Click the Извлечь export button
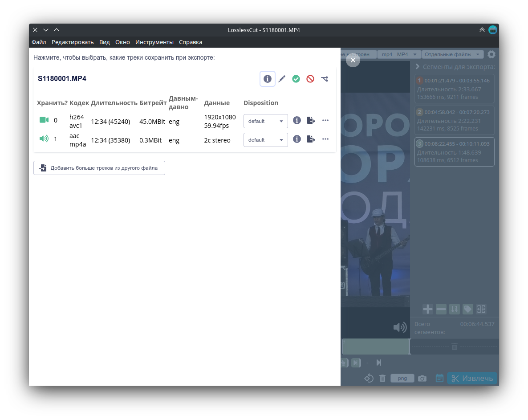This screenshot has width=528, height=420. pyautogui.click(x=472, y=378)
